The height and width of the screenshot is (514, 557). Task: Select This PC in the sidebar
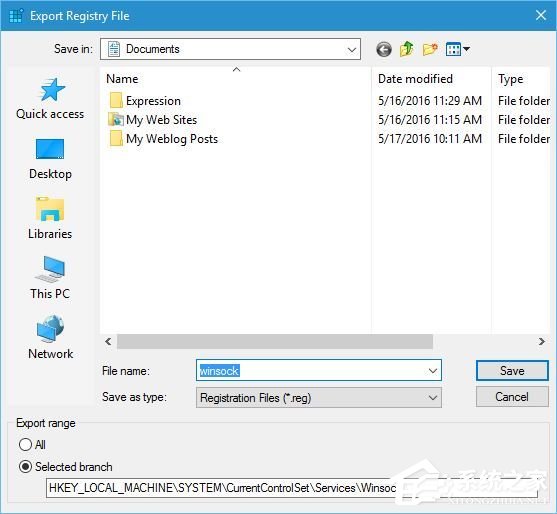[50, 278]
